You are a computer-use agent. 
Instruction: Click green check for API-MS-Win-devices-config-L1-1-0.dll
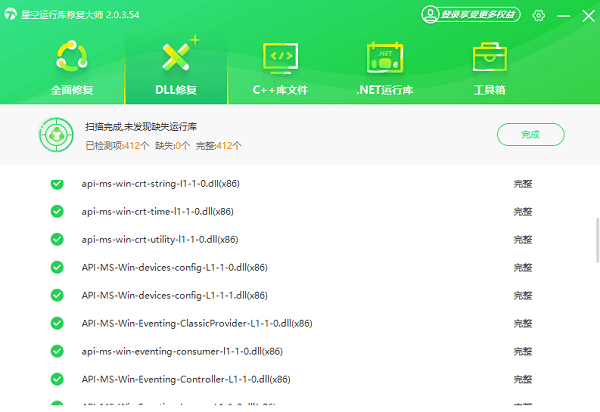tap(57, 267)
